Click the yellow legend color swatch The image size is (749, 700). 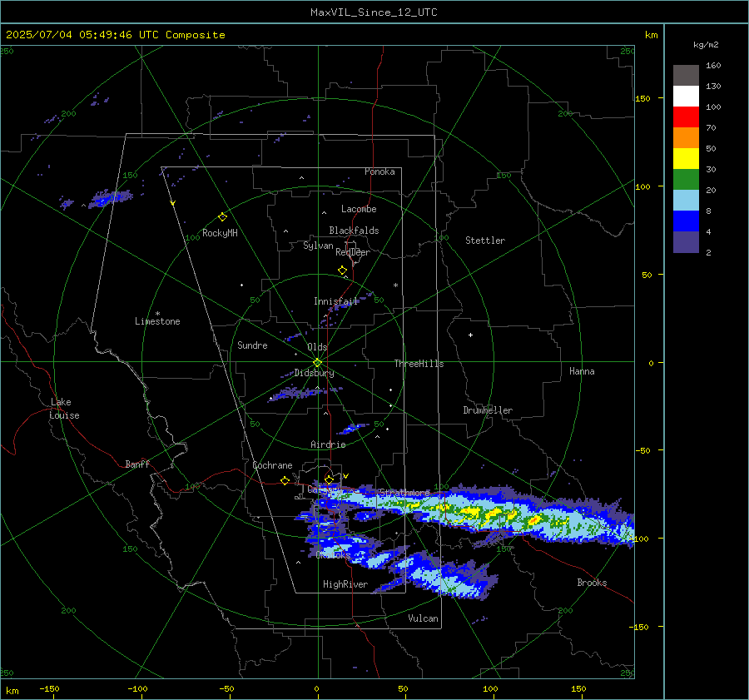686,159
